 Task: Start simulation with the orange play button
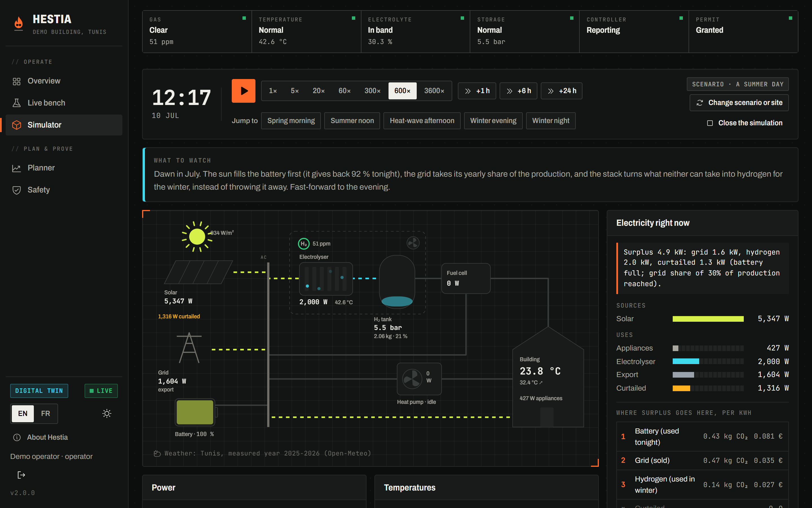pyautogui.click(x=243, y=91)
